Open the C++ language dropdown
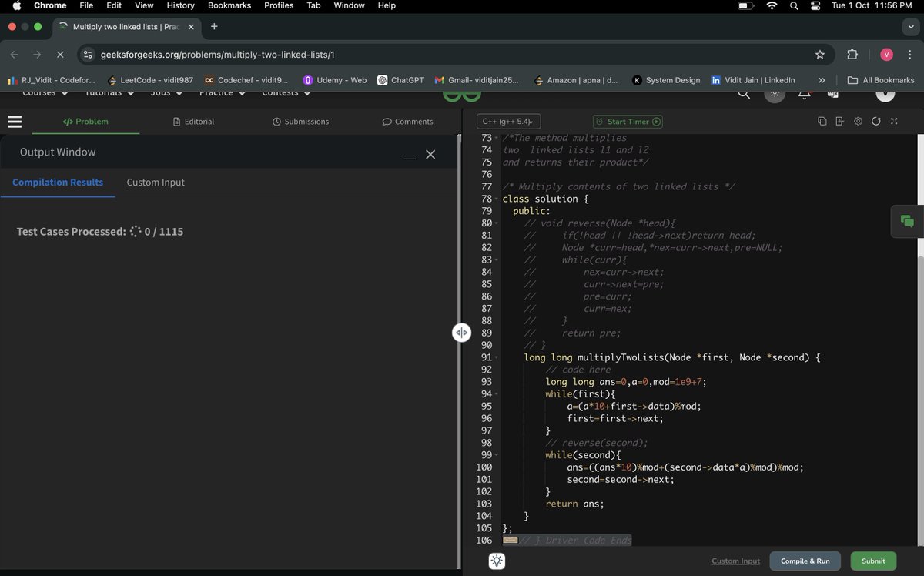 click(508, 122)
